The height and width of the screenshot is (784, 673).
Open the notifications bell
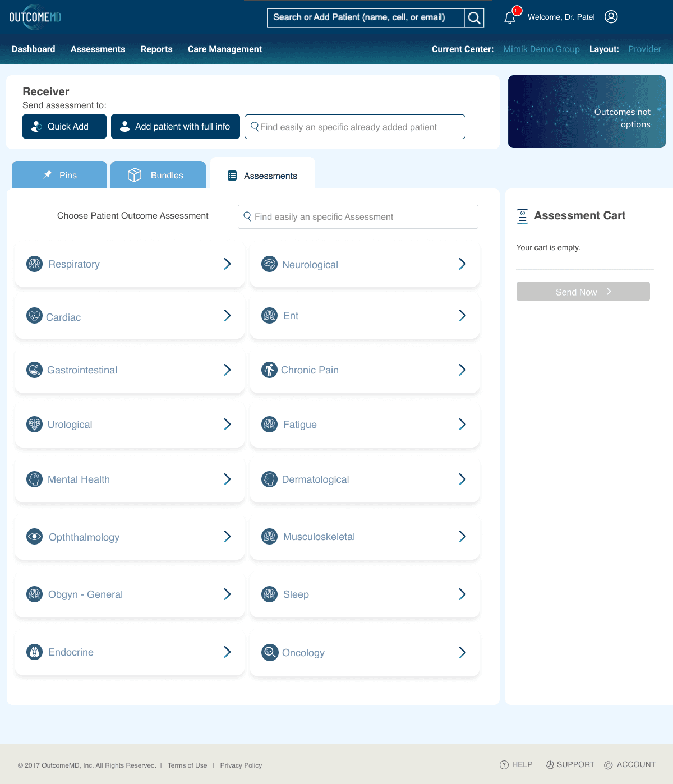(x=510, y=18)
